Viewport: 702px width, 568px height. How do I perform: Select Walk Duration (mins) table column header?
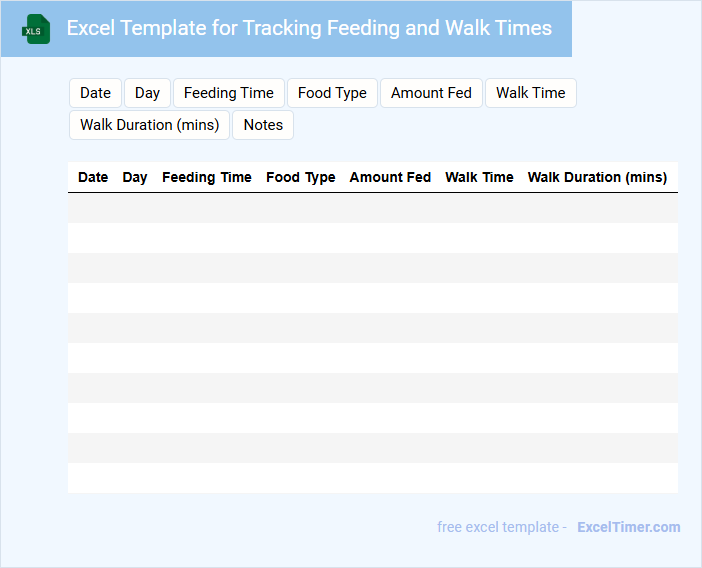[597, 177]
